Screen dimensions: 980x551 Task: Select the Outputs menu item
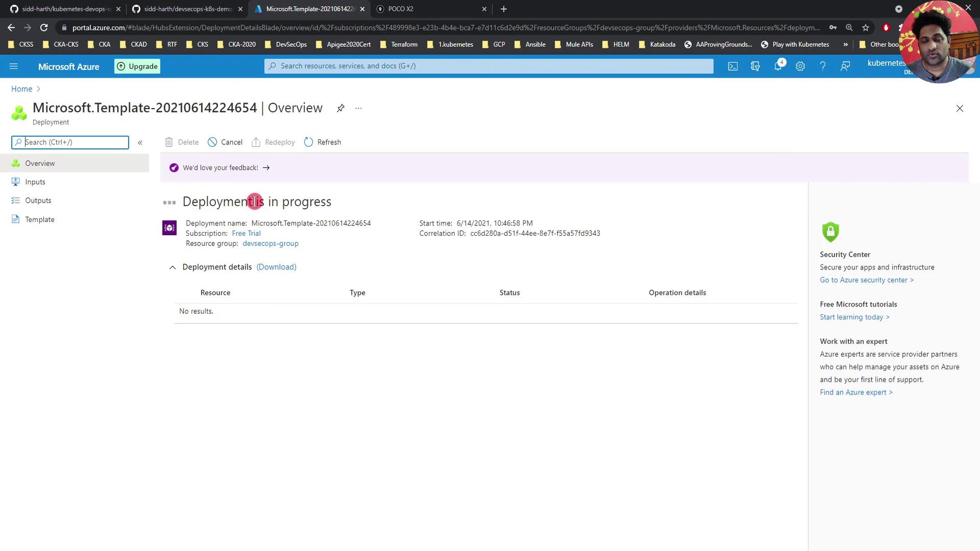click(38, 201)
